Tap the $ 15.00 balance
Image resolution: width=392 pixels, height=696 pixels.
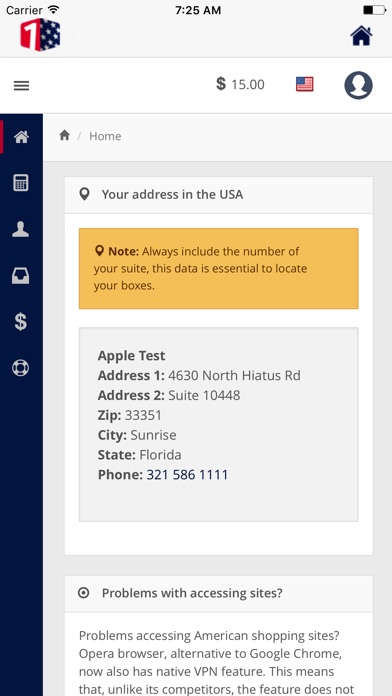[x=240, y=84]
